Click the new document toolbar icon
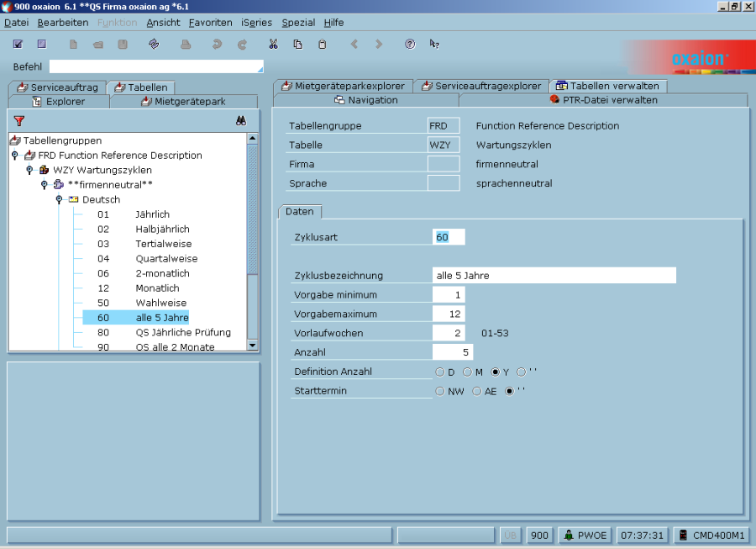Viewport: 756px width, 549px height. tap(73, 45)
